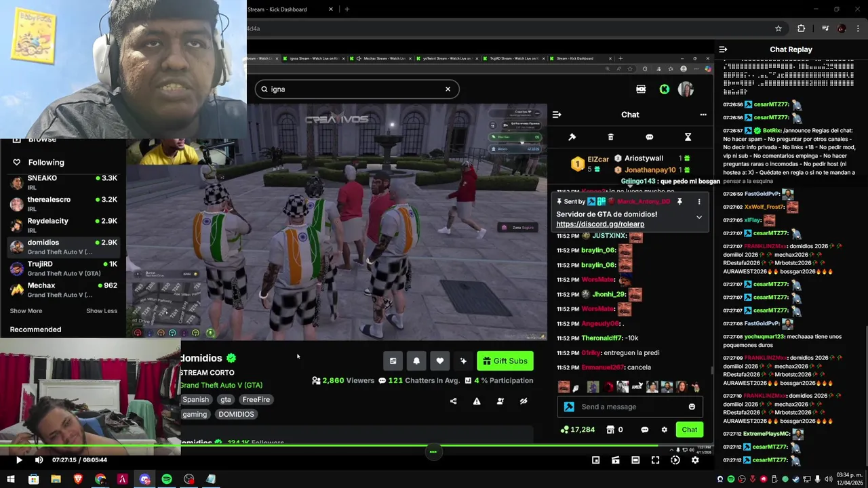The height and width of the screenshot is (488, 868).
Task: Unpin the pinned chat message
Action: (x=679, y=201)
